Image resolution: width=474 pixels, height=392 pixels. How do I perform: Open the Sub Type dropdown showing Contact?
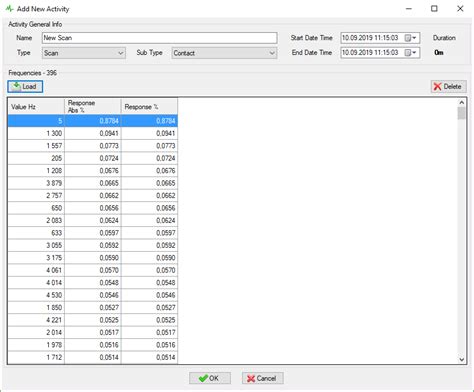(x=224, y=53)
